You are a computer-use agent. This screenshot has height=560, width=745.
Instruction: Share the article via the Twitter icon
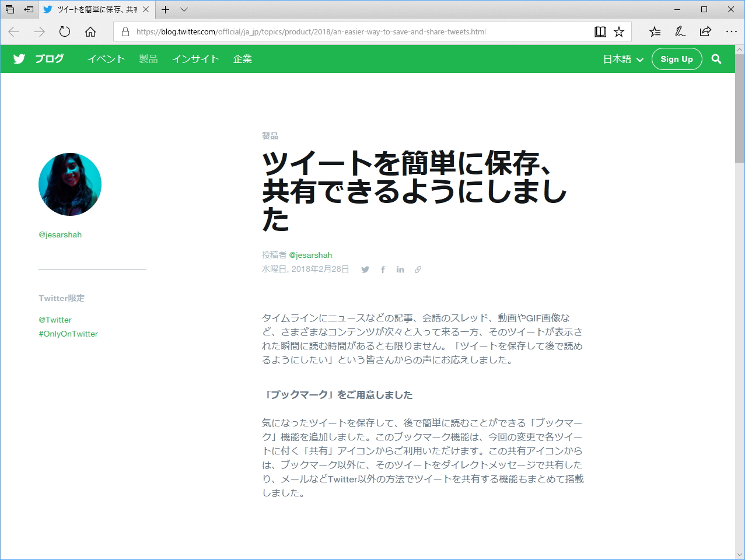[365, 269]
